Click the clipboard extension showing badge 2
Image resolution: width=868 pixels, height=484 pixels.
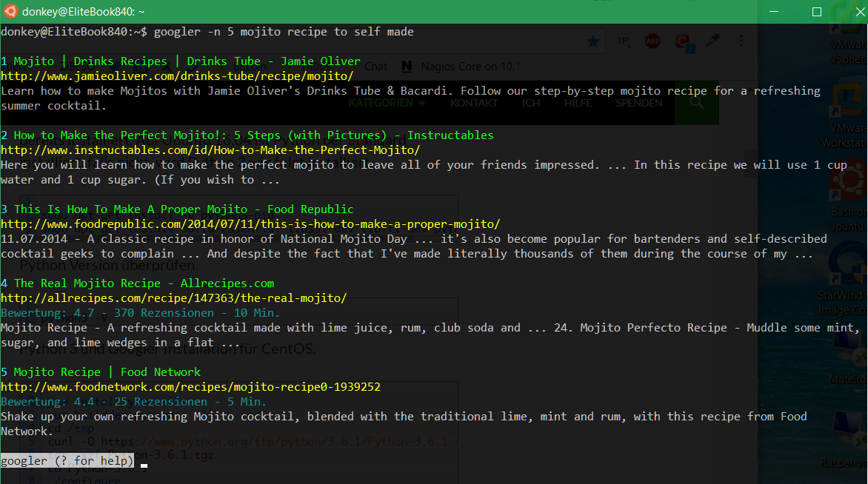[683, 42]
